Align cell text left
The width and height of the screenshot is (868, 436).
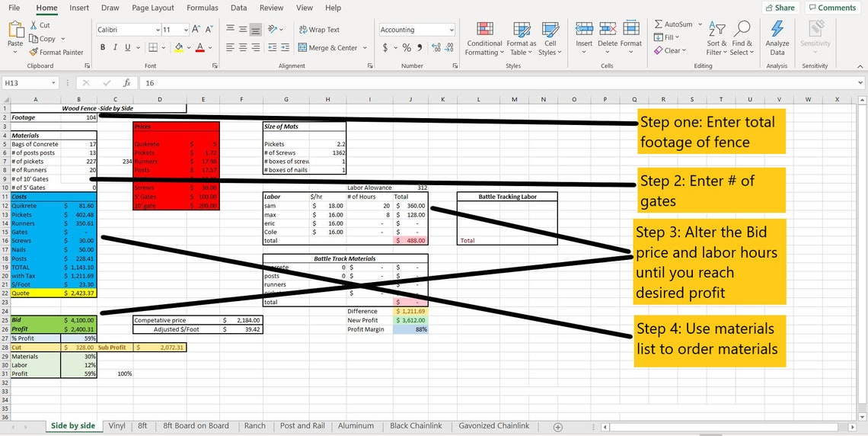point(230,48)
